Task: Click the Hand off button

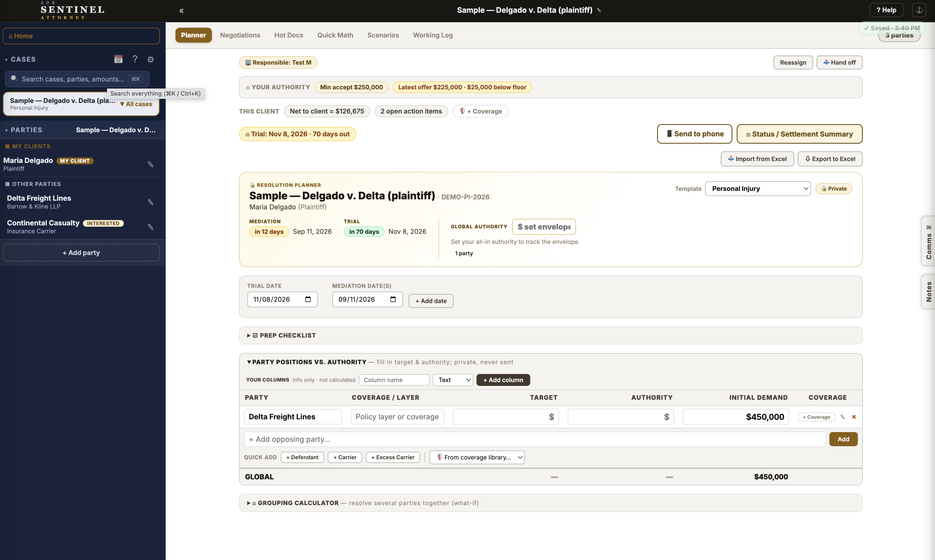Action: [x=840, y=62]
